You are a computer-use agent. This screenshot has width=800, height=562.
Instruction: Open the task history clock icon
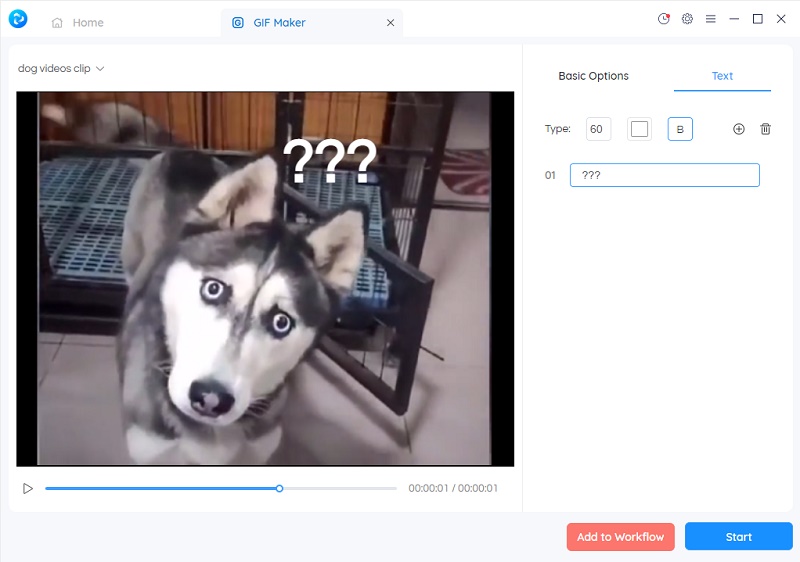(x=664, y=19)
